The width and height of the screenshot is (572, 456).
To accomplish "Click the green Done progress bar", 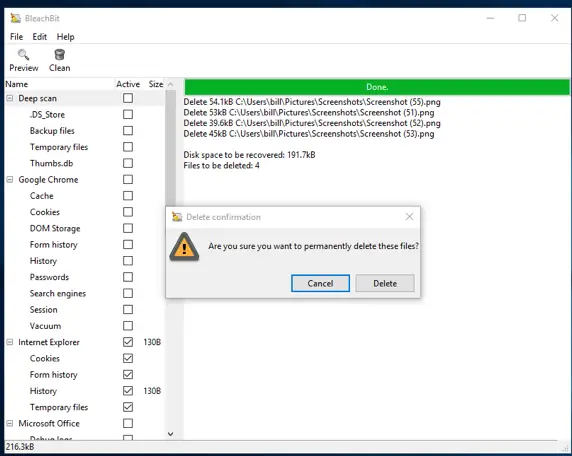I will pyautogui.click(x=377, y=87).
